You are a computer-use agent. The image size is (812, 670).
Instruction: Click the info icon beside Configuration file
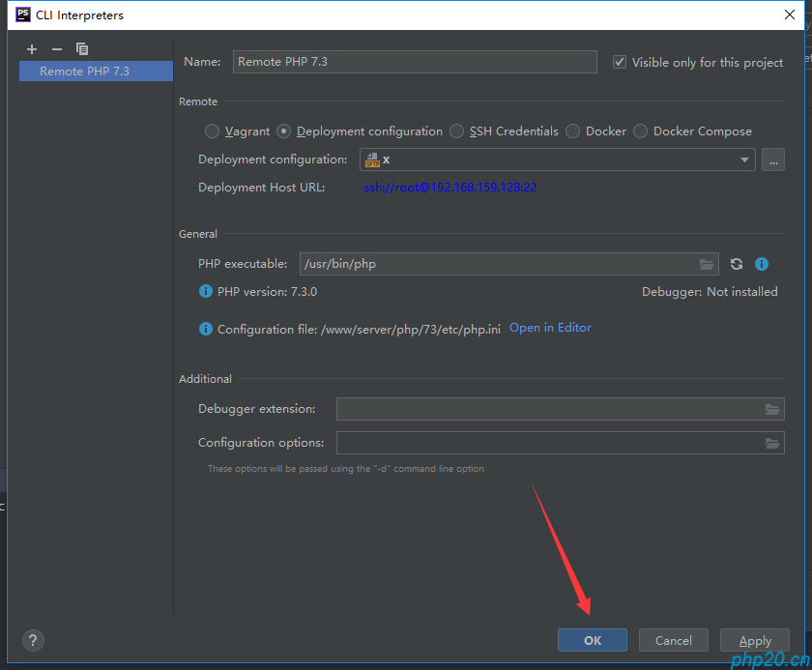click(206, 329)
